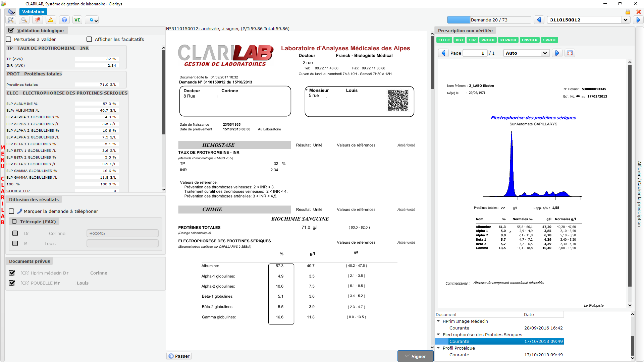Go to previous demande with the left arrow
Screen dimensions: 644x362
[539, 20]
